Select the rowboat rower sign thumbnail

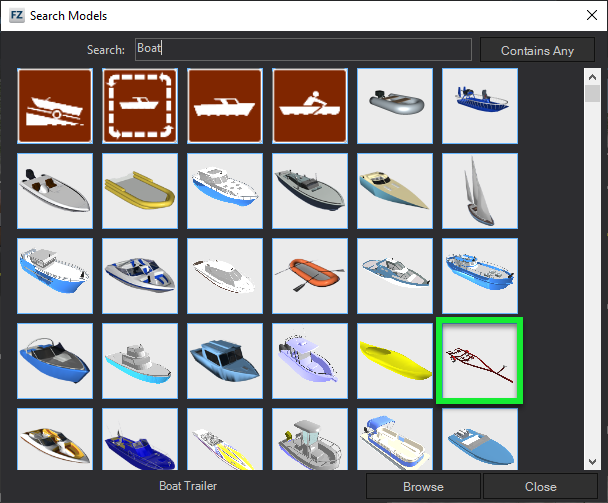coord(310,106)
